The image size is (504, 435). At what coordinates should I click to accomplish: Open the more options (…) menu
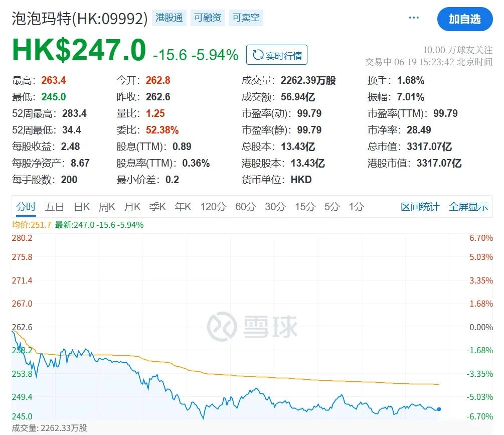tap(413, 17)
